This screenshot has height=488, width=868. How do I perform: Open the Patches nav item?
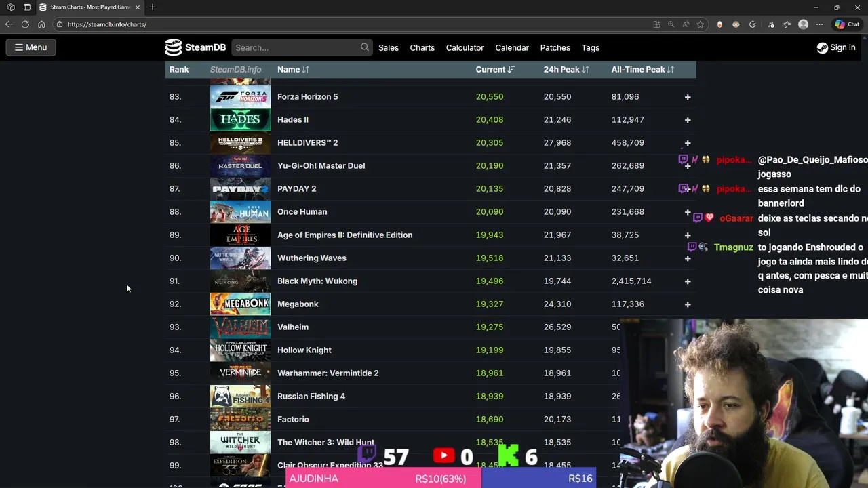[555, 47]
